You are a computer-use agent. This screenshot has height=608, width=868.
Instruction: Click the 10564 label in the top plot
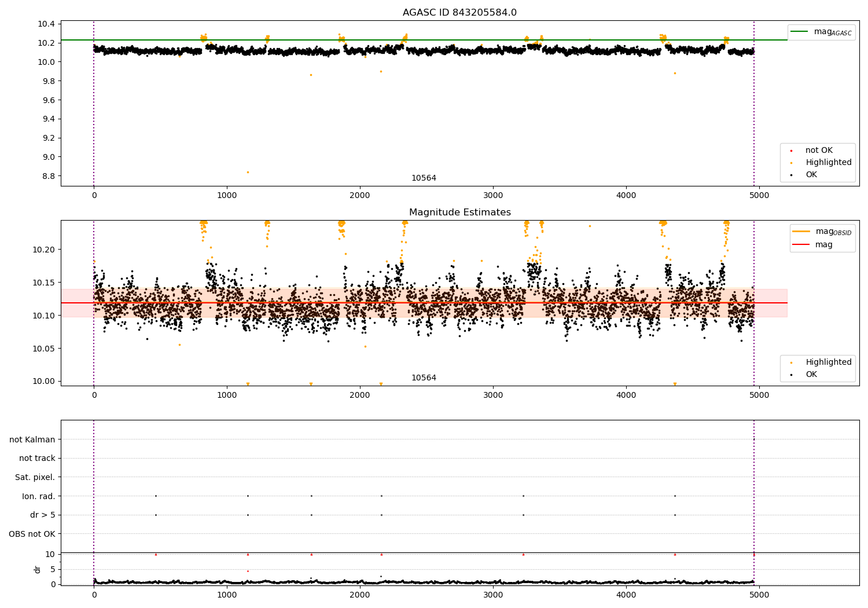pos(424,178)
